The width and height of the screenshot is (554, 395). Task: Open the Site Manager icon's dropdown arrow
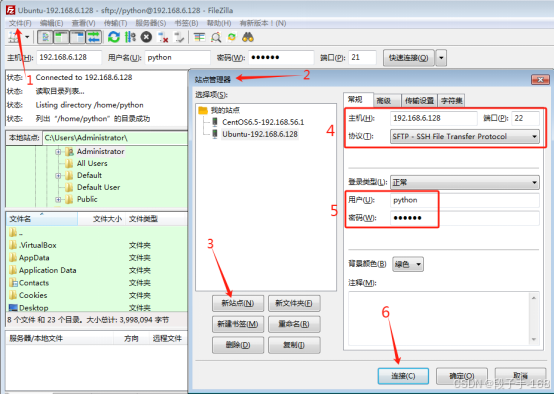(x=27, y=37)
